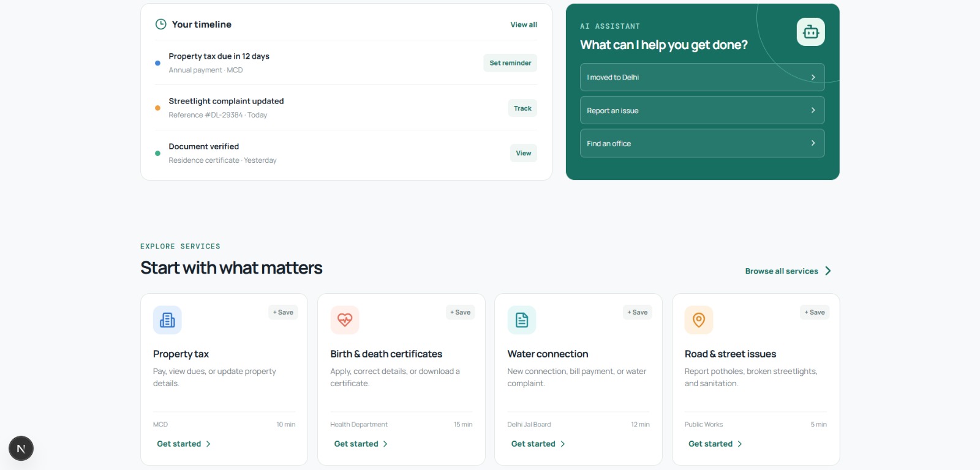The height and width of the screenshot is (470, 980).
Task: Save the Birth & death certificates card
Action: click(461, 312)
